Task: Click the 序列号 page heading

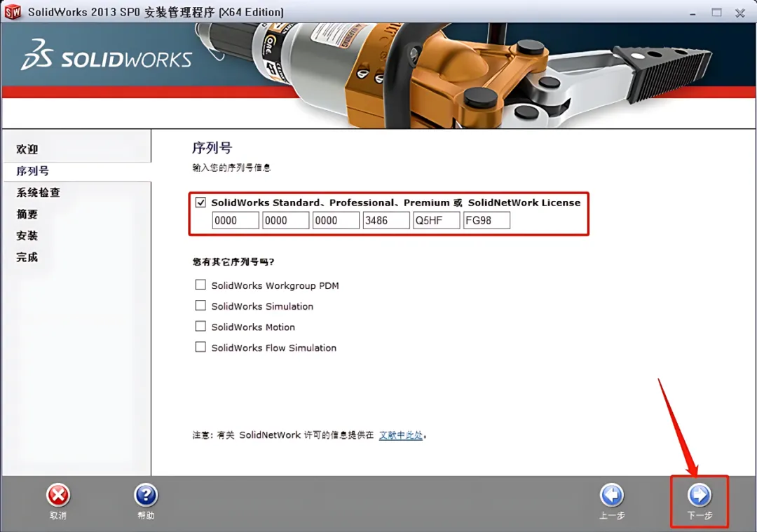Action: (x=212, y=148)
